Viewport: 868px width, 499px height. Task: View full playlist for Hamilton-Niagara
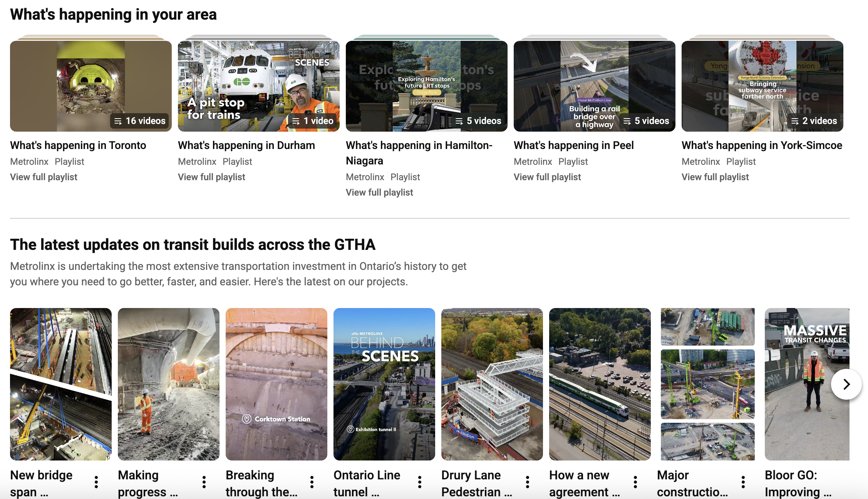coord(379,193)
